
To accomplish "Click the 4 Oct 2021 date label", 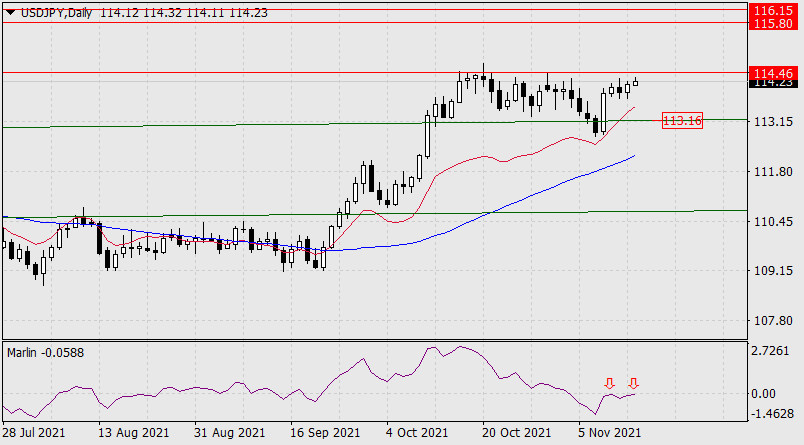I will pyautogui.click(x=417, y=433).
